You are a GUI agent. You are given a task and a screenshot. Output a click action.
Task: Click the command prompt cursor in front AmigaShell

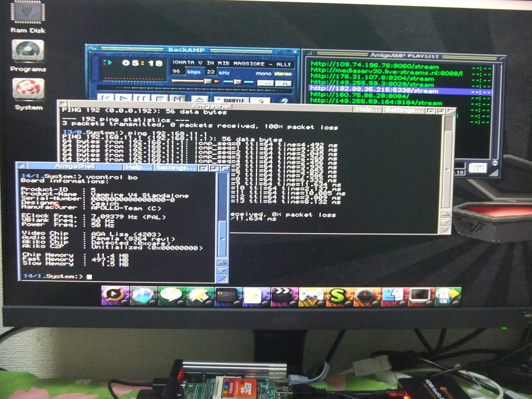(x=89, y=277)
